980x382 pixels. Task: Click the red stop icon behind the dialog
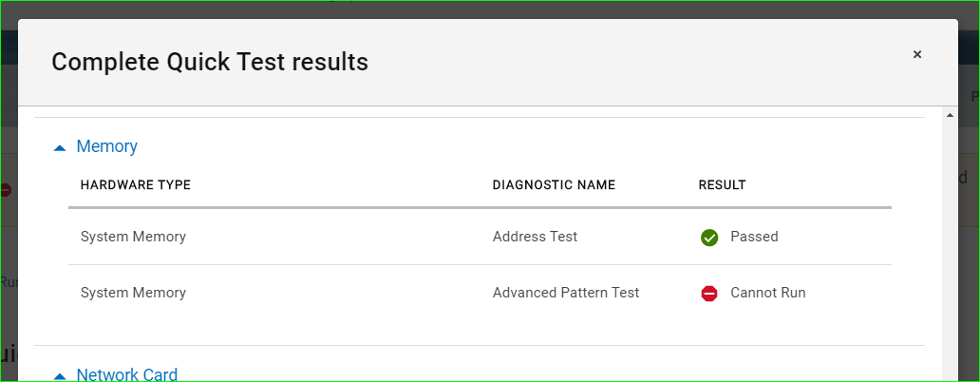click(x=6, y=190)
